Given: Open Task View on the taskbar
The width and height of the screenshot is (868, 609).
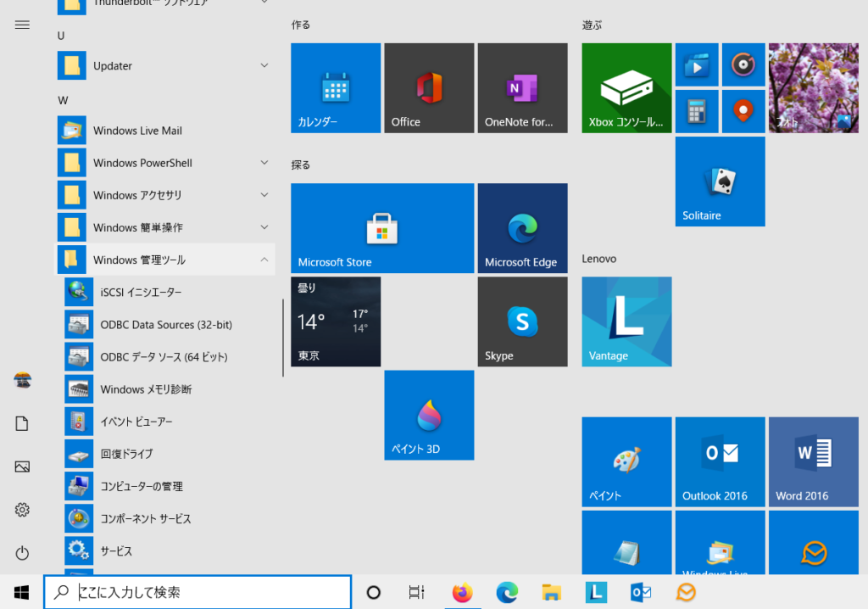Looking at the screenshot, I should pyautogui.click(x=415, y=592).
